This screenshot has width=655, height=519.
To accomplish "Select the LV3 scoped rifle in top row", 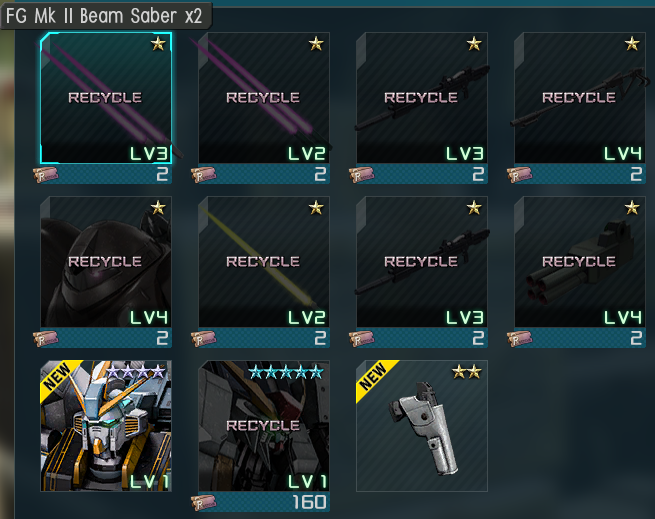I will tap(422, 98).
